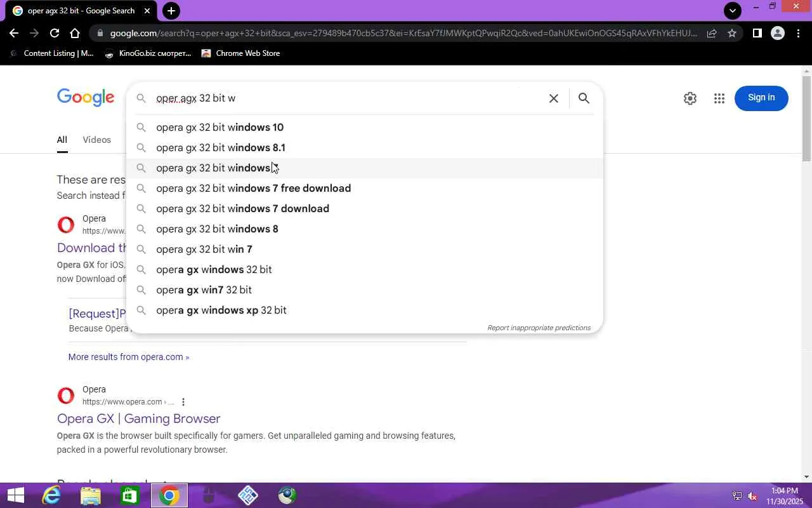Open options menu for second Opera result

183,402
